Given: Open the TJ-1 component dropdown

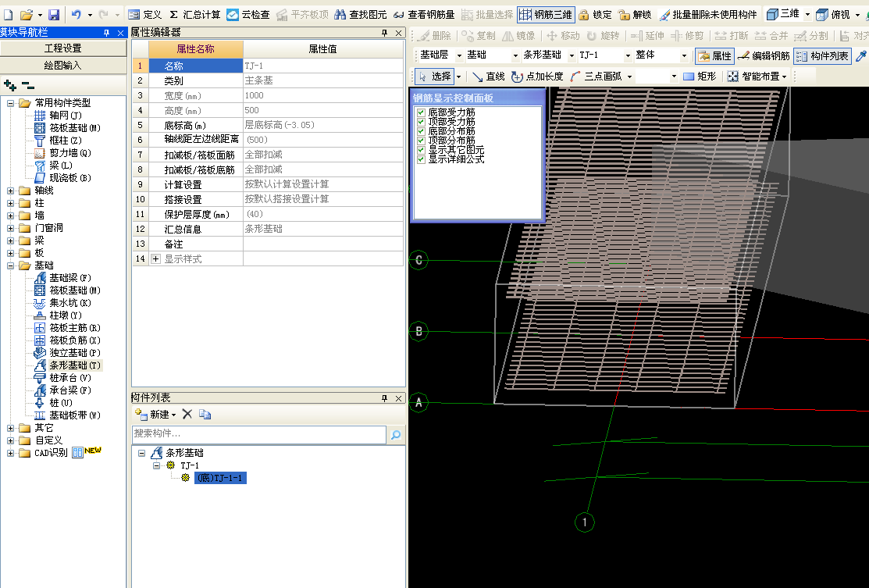Looking at the screenshot, I should [x=628, y=55].
